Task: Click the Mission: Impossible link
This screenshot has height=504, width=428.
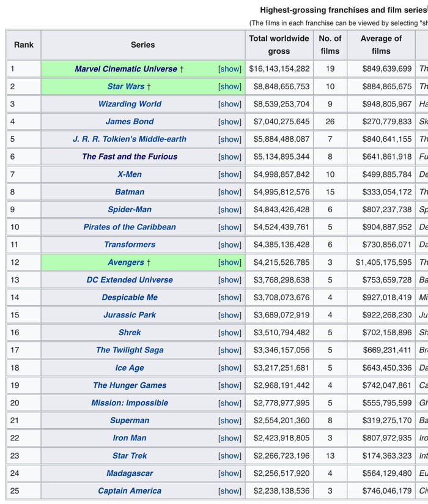Action: pos(130,402)
